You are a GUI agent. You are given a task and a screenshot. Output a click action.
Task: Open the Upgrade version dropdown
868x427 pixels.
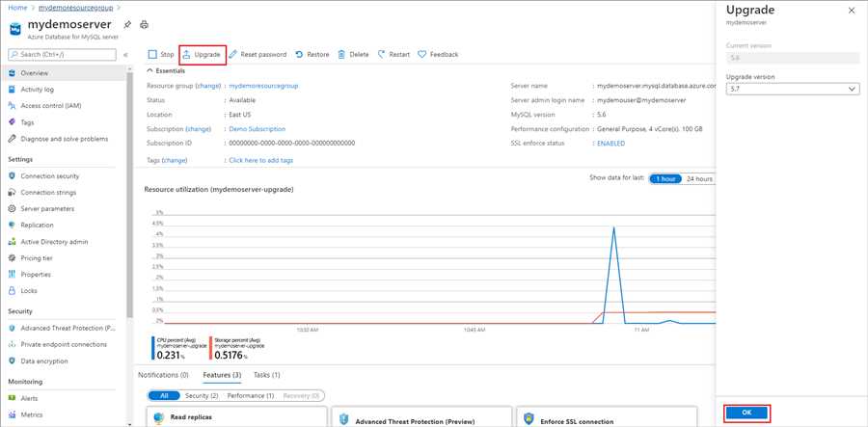coord(793,89)
